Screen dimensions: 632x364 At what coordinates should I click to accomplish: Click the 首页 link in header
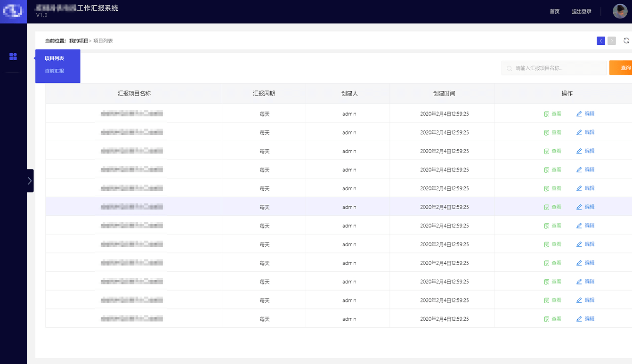point(555,11)
